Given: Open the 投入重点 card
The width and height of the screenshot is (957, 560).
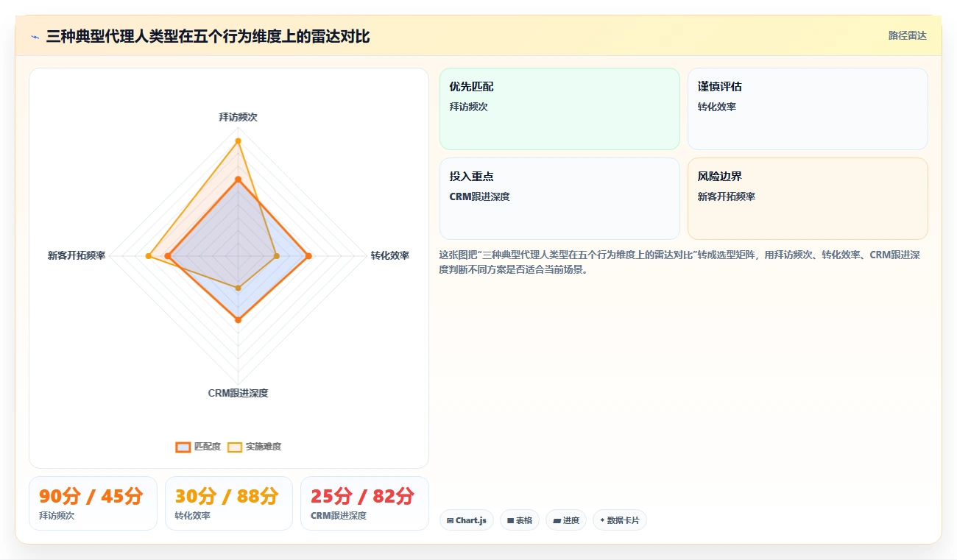Looking at the screenshot, I should (559, 199).
